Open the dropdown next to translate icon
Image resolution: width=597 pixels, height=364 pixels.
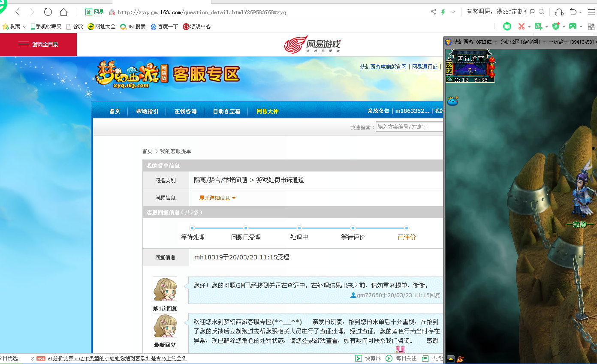click(x=546, y=27)
